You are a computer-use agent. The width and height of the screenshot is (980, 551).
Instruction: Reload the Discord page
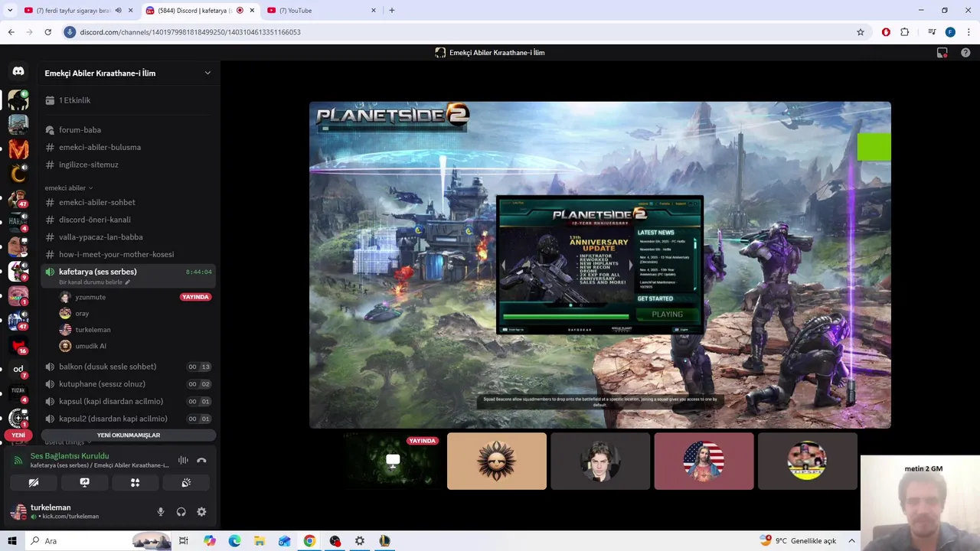click(47, 32)
